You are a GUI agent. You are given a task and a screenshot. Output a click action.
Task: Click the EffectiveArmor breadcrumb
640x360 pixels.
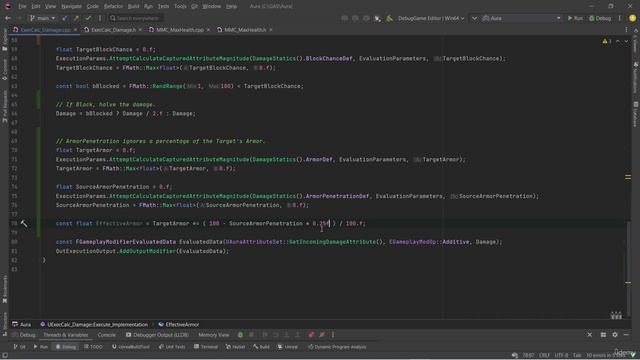coord(179,324)
